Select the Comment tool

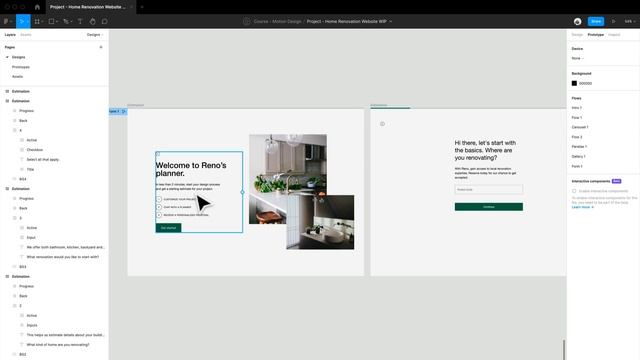[104, 21]
